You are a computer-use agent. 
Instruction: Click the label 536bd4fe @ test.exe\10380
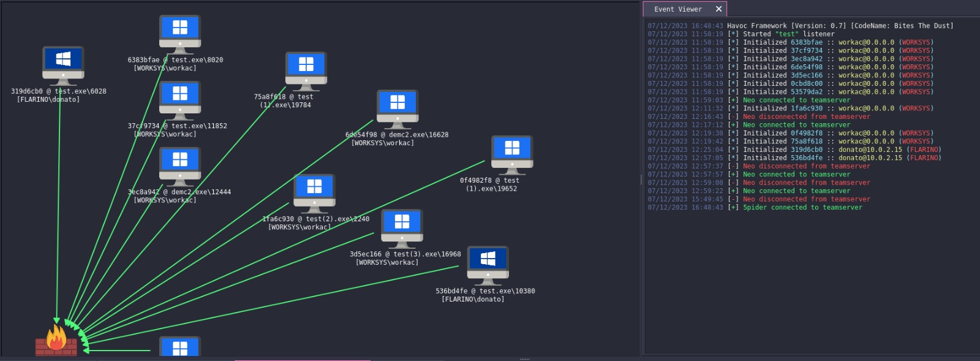pyautogui.click(x=485, y=291)
